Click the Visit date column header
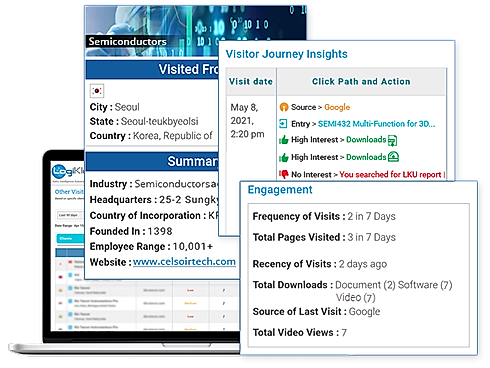Viewport: 490px width, 368px height. pyautogui.click(x=251, y=82)
